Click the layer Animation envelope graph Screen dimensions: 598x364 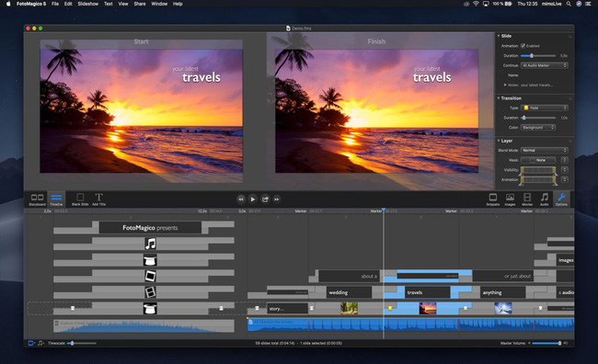(x=538, y=180)
